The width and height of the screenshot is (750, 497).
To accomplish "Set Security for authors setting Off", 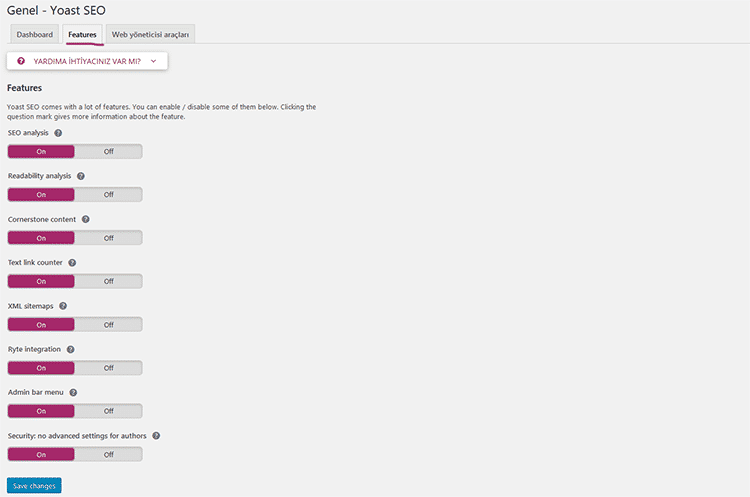I will pos(109,454).
